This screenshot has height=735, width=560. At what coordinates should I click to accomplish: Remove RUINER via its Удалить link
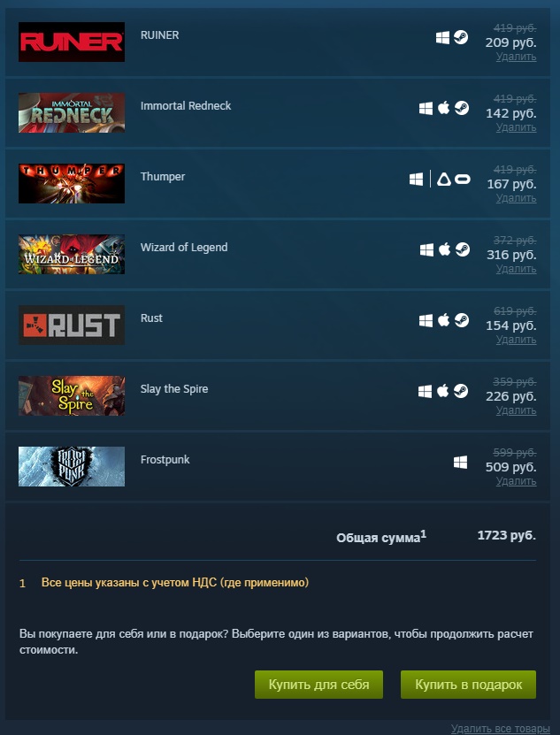coord(516,57)
